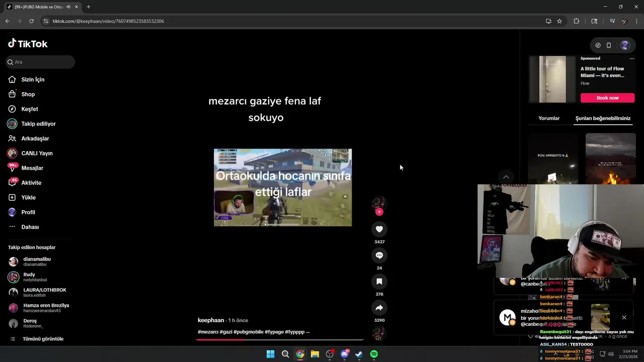Mute the TikTok tab audio icon
The width and height of the screenshot is (644, 362).
coord(68,7)
